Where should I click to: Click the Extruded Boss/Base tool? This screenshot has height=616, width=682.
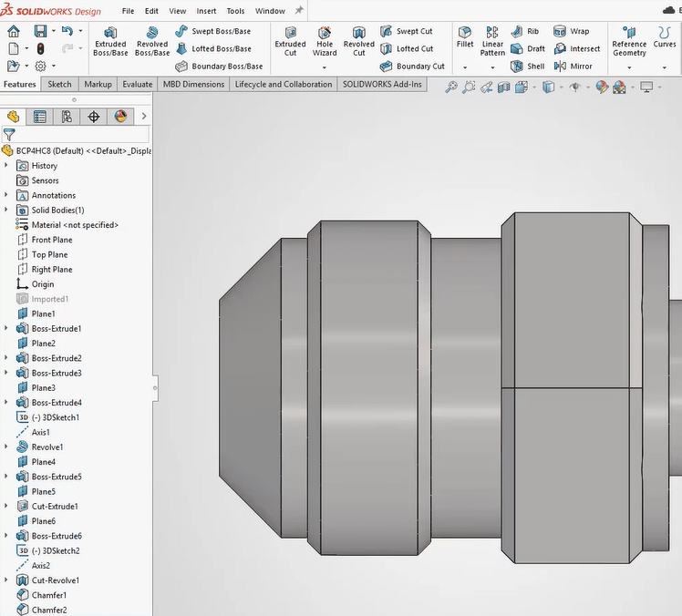pos(110,42)
